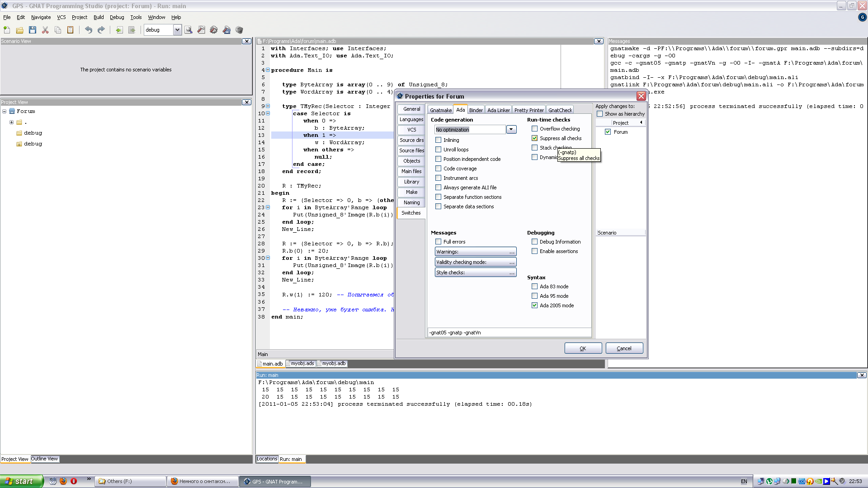868x488 pixels.
Task: Switch to the Binder tab
Action: [476, 110]
